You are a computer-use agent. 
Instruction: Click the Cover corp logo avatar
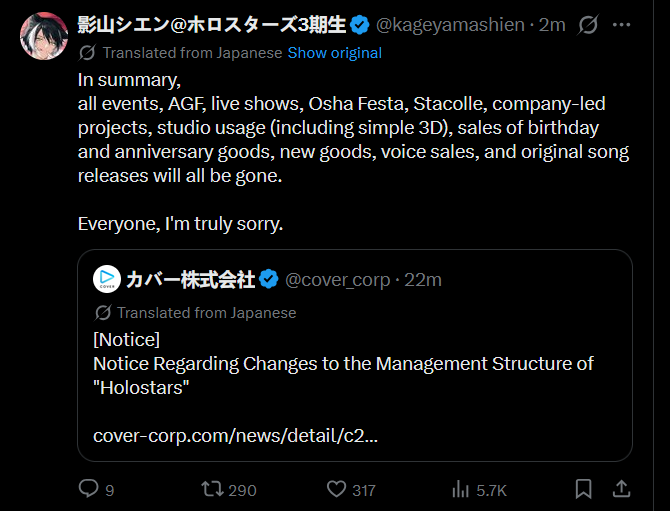click(x=107, y=280)
